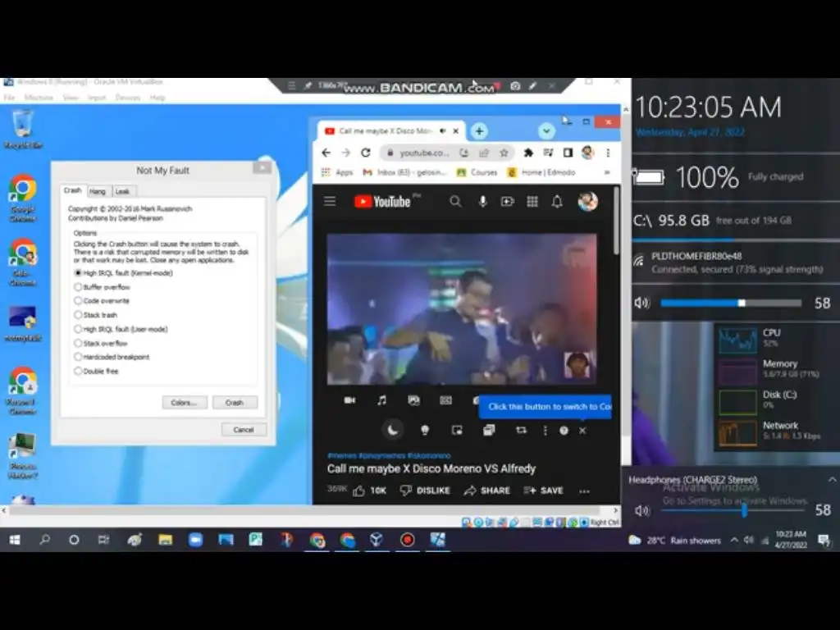Open a new Chrome tab
Viewport: 840px width, 630px height.
tap(479, 130)
